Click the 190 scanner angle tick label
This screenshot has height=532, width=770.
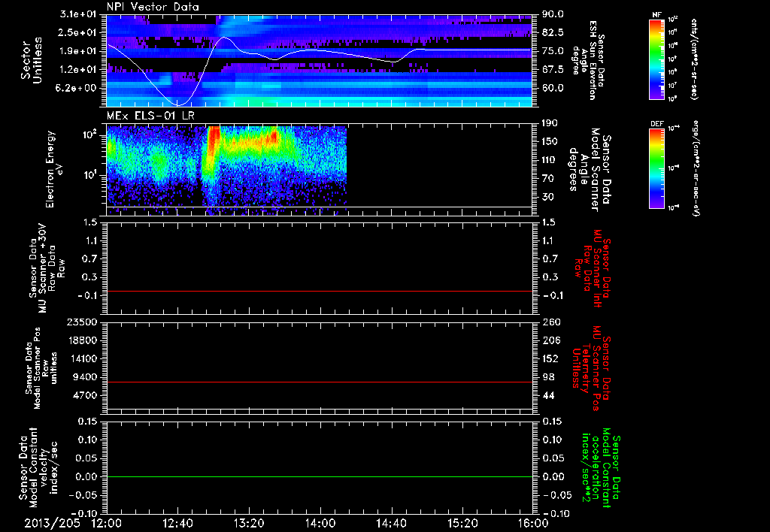click(x=550, y=123)
